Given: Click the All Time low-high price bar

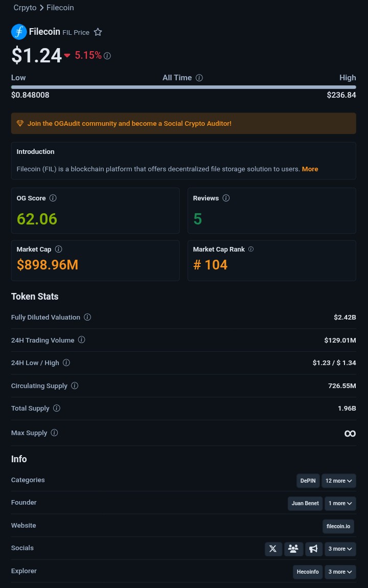Looking at the screenshot, I should pyautogui.click(x=183, y=87).
